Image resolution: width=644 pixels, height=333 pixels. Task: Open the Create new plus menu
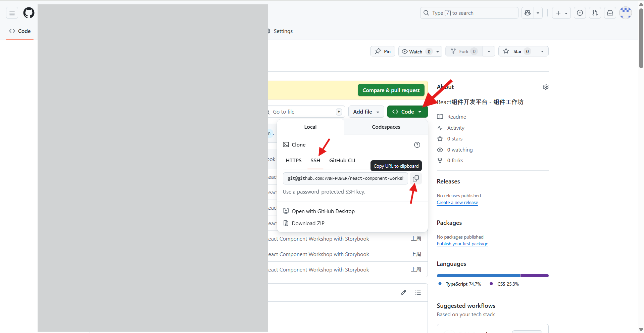[561, 13]
